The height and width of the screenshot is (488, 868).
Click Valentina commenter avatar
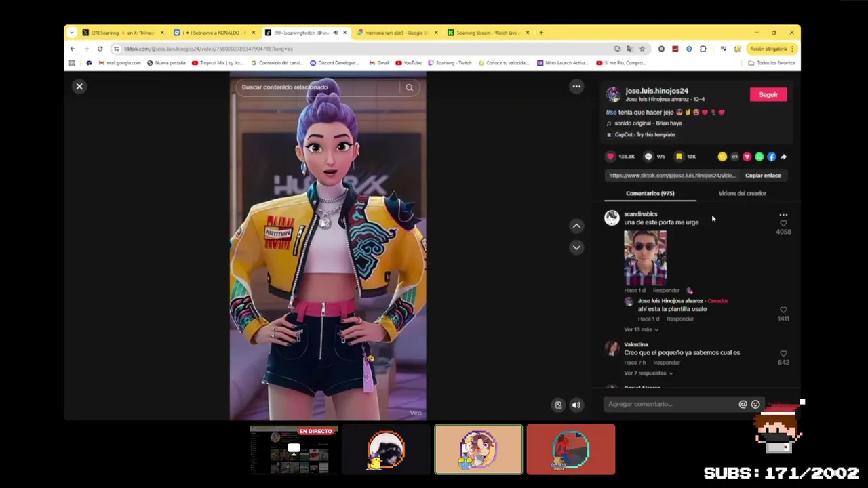coord(612,348)
